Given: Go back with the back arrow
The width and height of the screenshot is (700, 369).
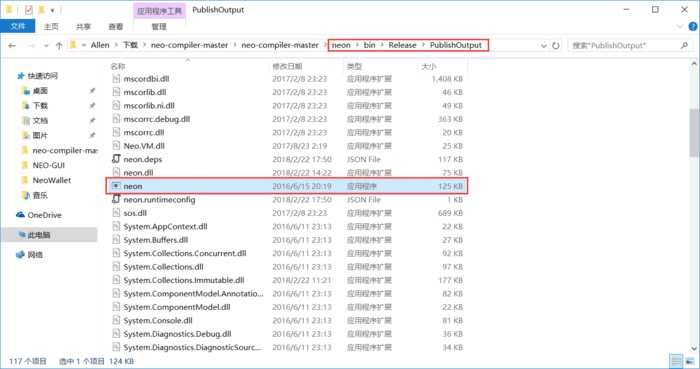Looking at the screenshot, I should (12, 46).
